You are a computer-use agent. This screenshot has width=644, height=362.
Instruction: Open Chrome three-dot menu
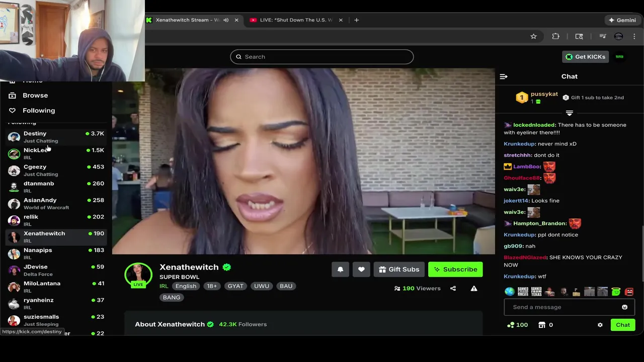tap(634, 36)
